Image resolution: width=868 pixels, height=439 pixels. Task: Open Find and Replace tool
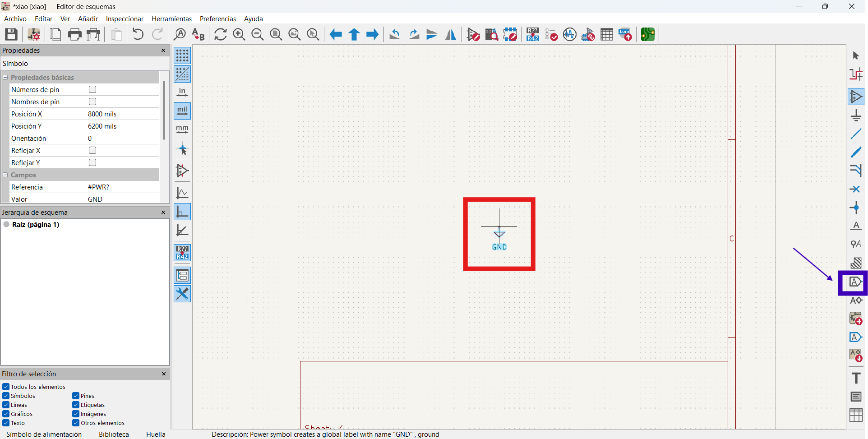(198, 34)
